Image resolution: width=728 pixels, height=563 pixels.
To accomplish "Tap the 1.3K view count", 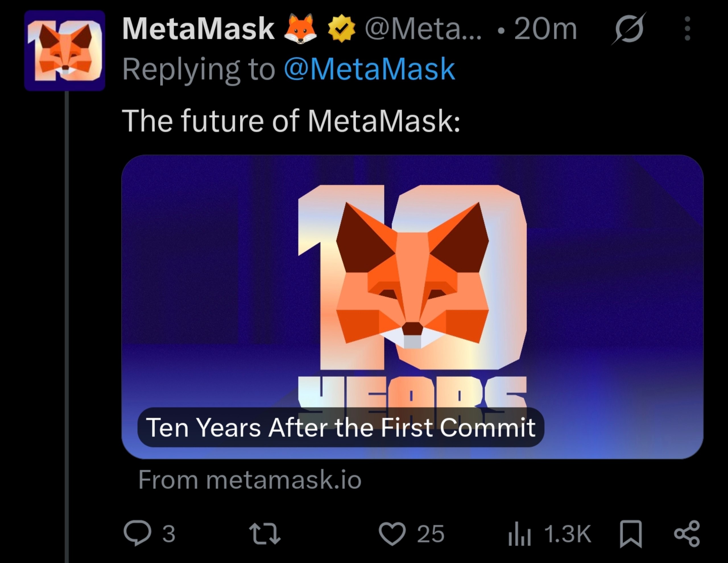I will [568, 534].
